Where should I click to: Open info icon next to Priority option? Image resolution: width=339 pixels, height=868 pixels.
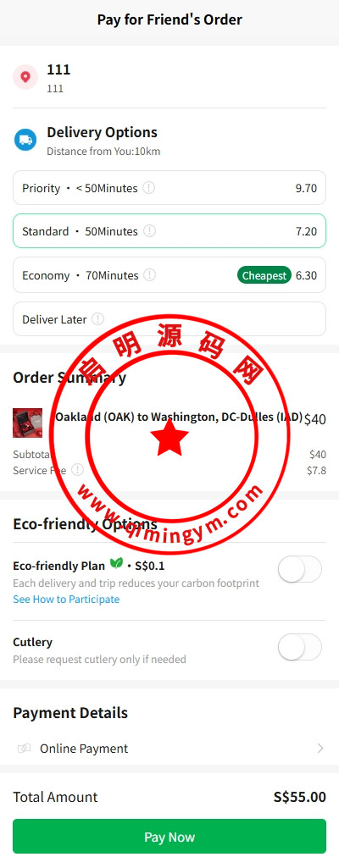(x=148, y=188)
